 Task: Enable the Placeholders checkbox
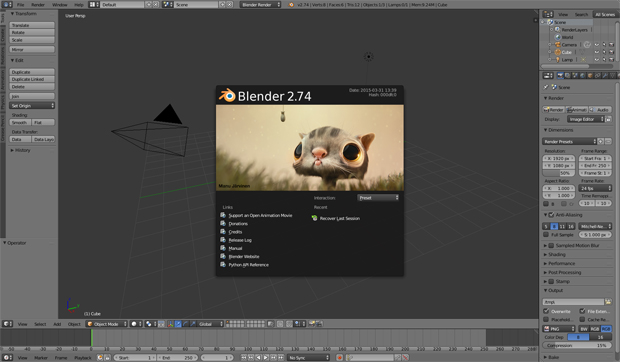(x=546, y=319)
